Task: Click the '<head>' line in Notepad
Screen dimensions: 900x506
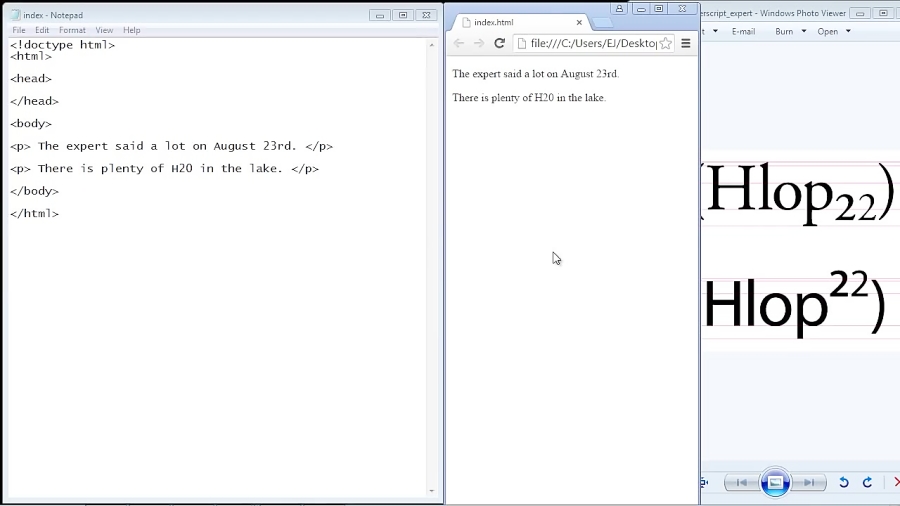Action: click(31, 79)
